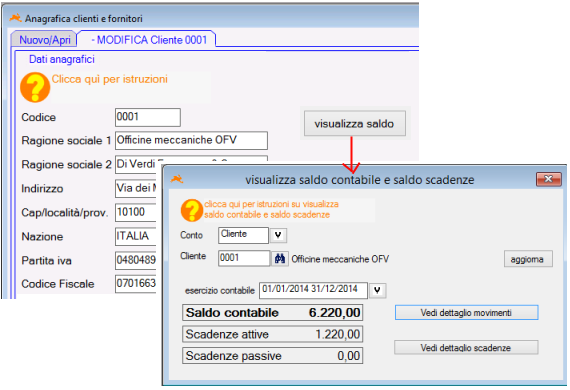The height and width of the screenshot is (390, 570).
Task: Open Vedi dettaglio movimenti
Action: tap(466, 313)
